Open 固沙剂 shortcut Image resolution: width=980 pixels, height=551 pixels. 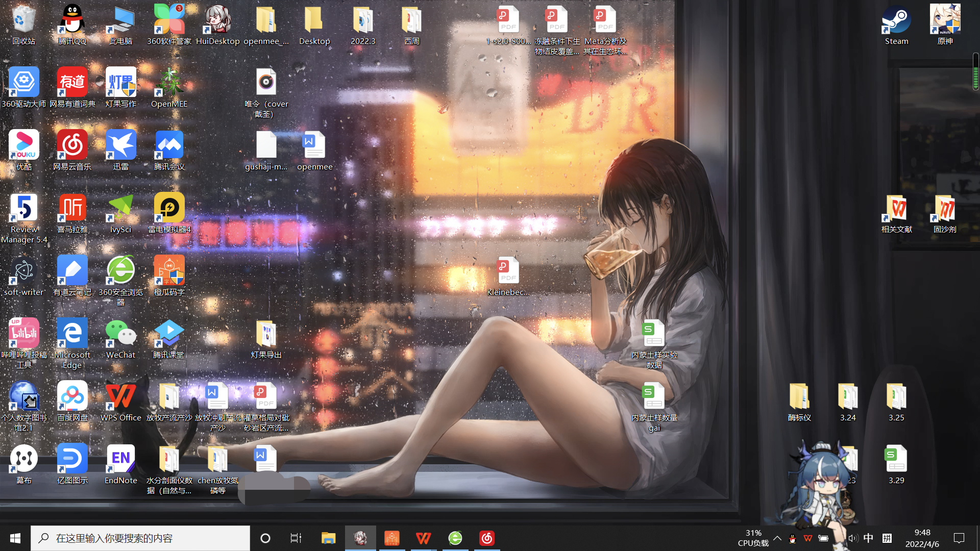pyautogui.click(x=945, y=213)
